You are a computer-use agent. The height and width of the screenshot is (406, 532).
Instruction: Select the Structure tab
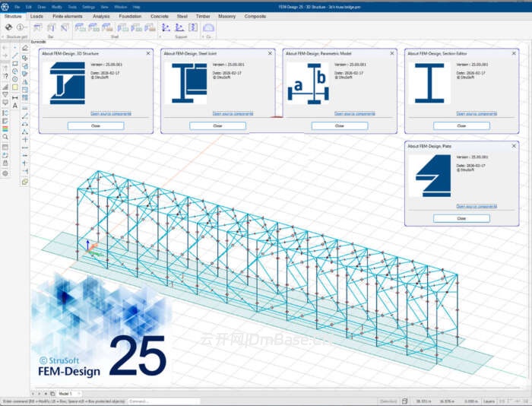pos(13,16)
